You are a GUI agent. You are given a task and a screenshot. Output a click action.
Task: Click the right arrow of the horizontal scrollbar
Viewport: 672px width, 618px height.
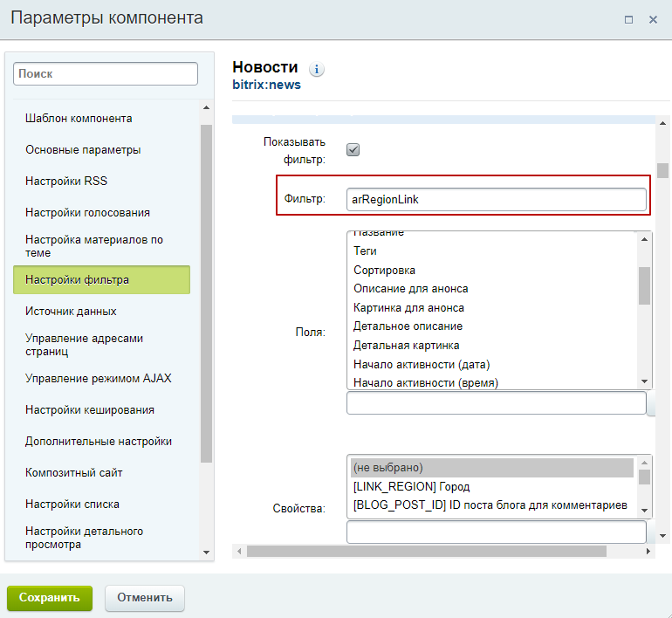coord(648,551)
